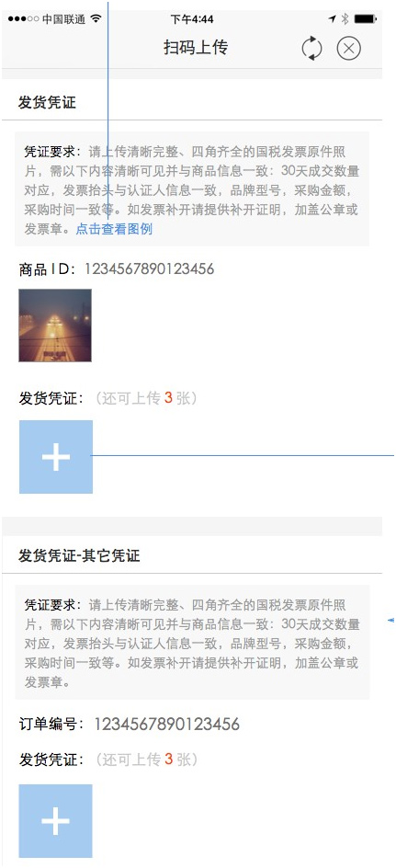The height and width of the screenshot is (868, 396).
Task: Tap the refresh icon in header
Action: tap(311, 49)
